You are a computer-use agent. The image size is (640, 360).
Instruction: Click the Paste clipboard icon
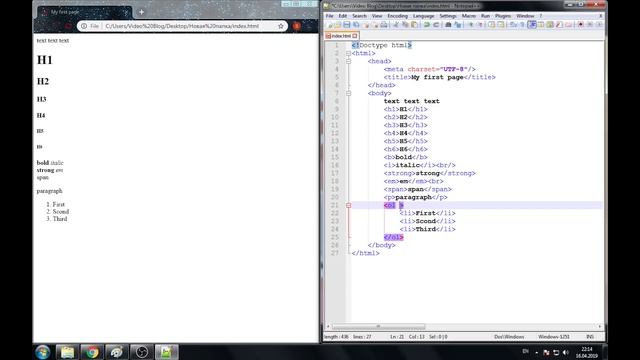(414, 25)
